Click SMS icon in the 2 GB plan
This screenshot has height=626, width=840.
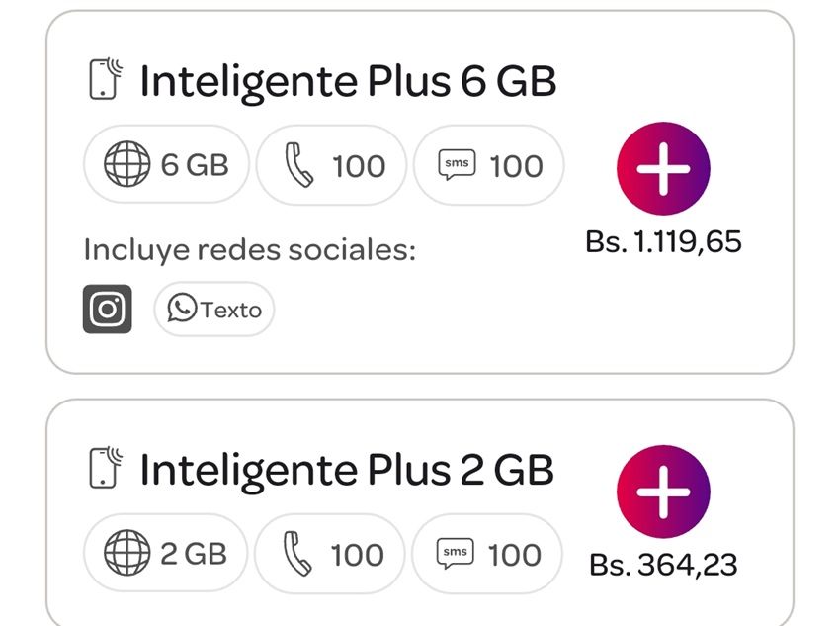(x=455, y=554)
